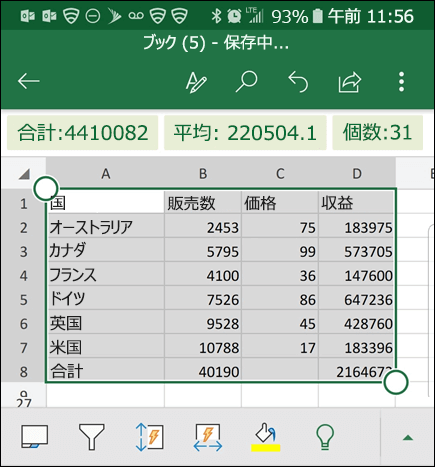Open the search magnifier
The width and height of the screenshot is (435, 467).
(x=247, y=81)
